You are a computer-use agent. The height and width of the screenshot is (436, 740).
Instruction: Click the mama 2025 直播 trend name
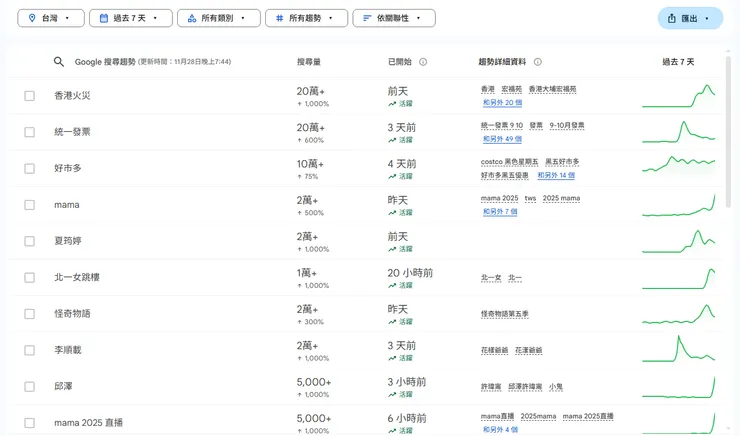click(88, 423)
